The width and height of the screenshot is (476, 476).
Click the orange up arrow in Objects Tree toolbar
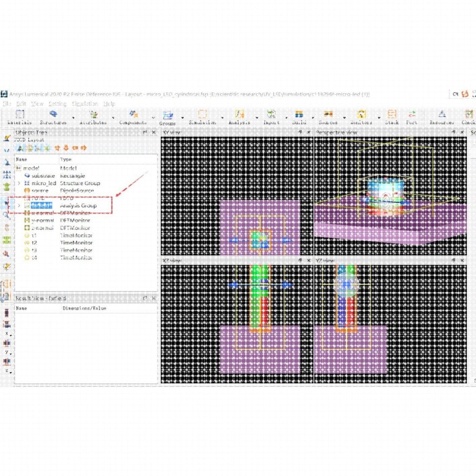57,148
